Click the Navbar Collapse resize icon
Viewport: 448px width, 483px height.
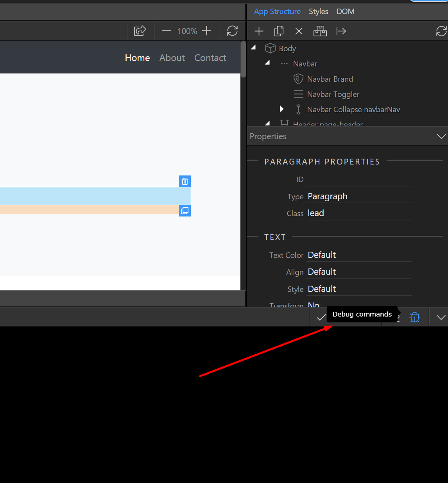(298, 109)
